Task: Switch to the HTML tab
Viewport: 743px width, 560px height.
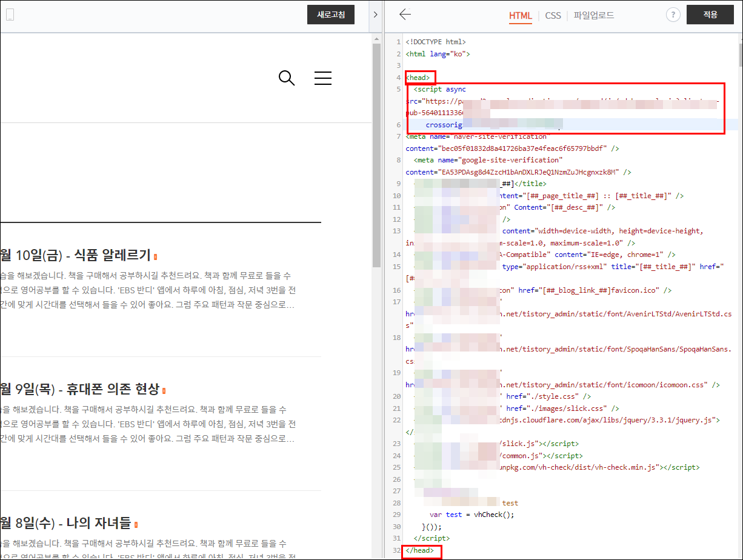Action: click(520, 15)
